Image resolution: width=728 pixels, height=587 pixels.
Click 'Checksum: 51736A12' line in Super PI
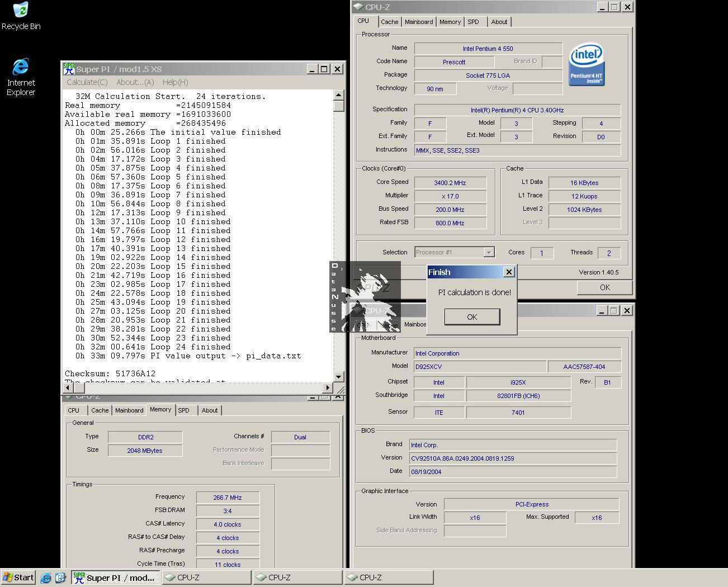point(110,373)
